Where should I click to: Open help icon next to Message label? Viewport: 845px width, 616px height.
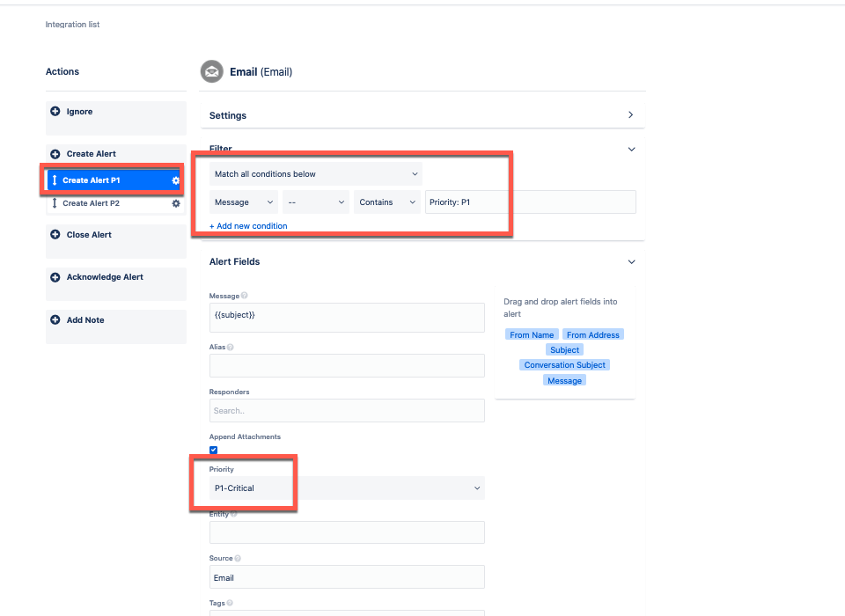coord(244,296)
